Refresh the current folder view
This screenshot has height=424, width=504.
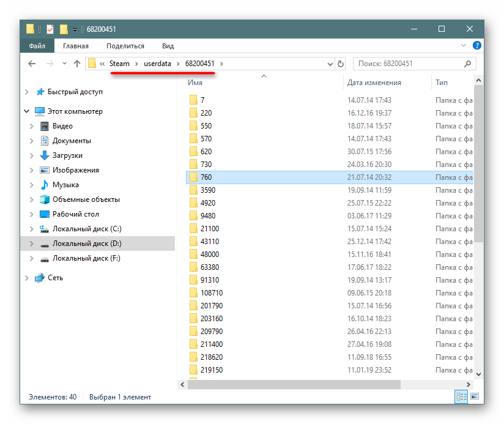pos(341,64)
